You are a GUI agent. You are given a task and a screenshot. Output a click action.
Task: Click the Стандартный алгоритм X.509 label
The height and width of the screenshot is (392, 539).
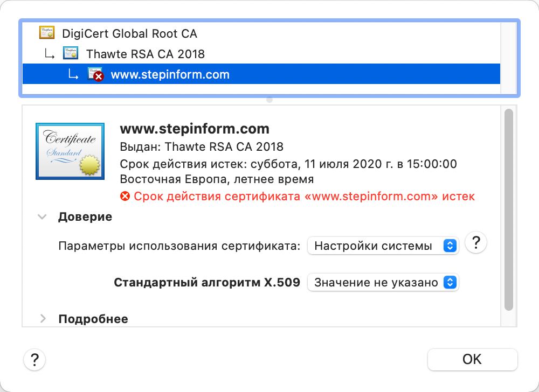pyautogui.click(x=207, y=282)
